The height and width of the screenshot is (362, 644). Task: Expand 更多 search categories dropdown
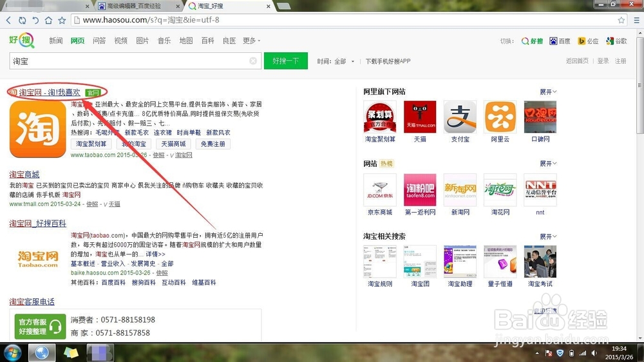point(251,41)
